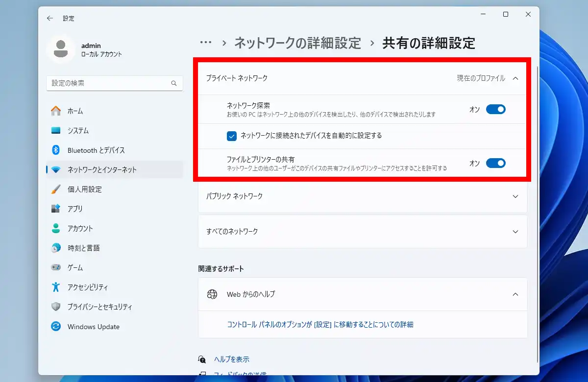This screenshot has height=382, width=588.
Task: Open プライバシーとセキュリティ settings
Action: 115,307
